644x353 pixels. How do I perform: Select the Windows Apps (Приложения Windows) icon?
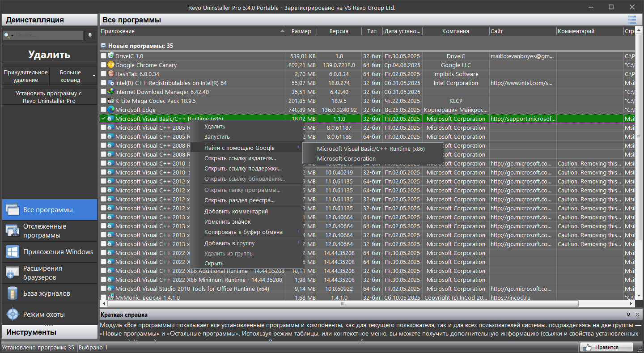coord(13,251)
